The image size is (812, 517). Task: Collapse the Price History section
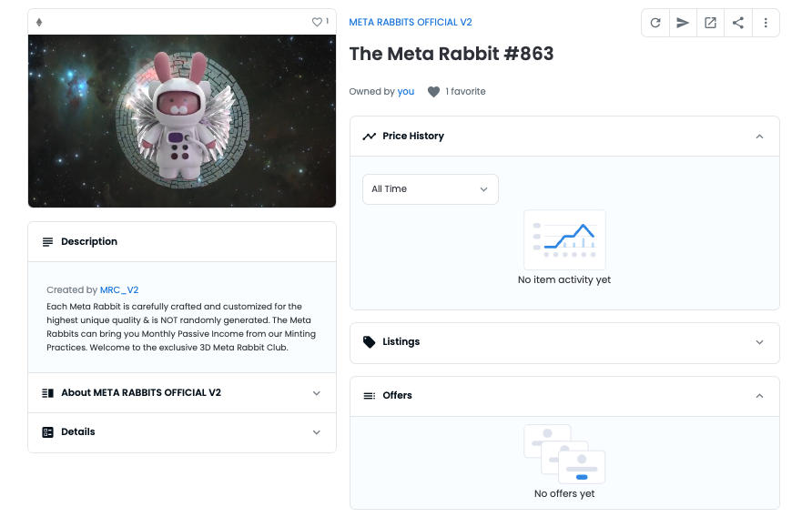click(x=759, y=137)
